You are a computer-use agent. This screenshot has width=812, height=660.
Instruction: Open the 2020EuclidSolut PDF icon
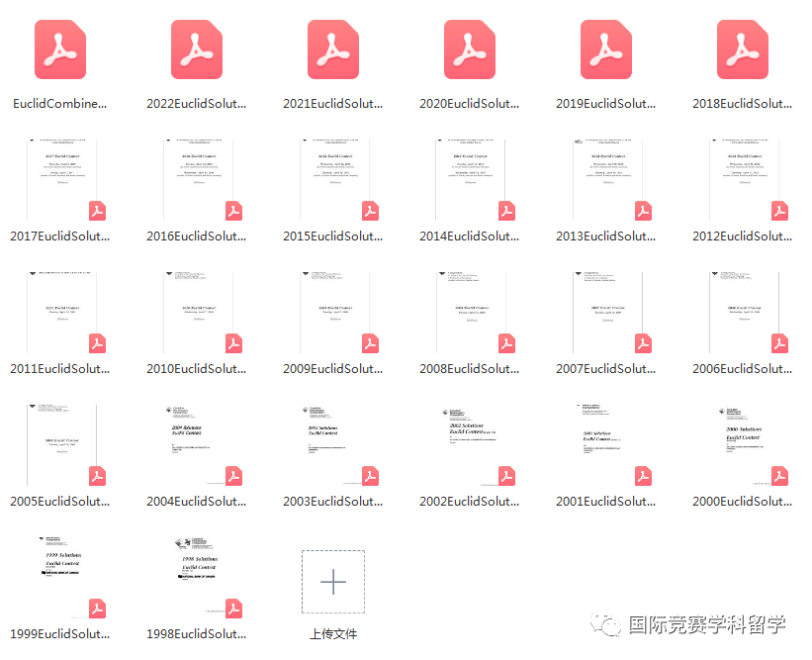[470, 49]
